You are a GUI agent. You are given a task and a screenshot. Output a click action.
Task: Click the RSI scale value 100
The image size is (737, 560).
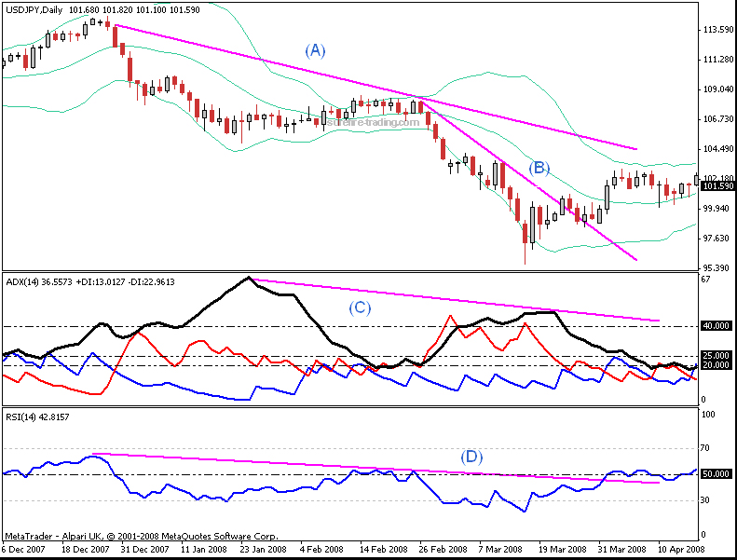708,415
